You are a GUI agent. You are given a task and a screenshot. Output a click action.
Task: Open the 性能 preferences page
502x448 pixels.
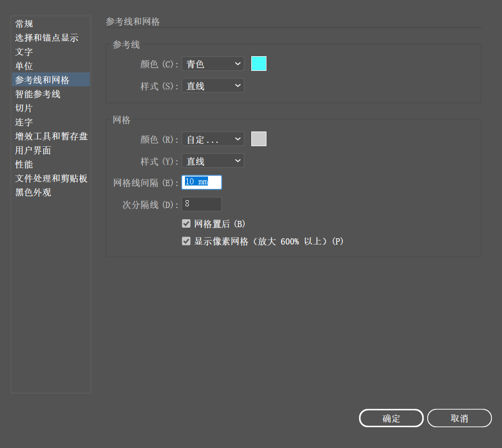(x=24, y=164)
